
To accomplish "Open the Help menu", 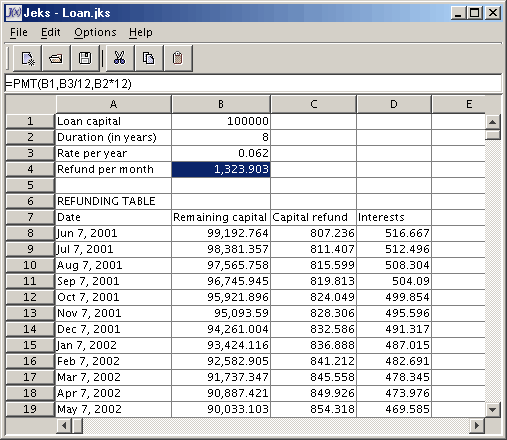I will [141, 32].
